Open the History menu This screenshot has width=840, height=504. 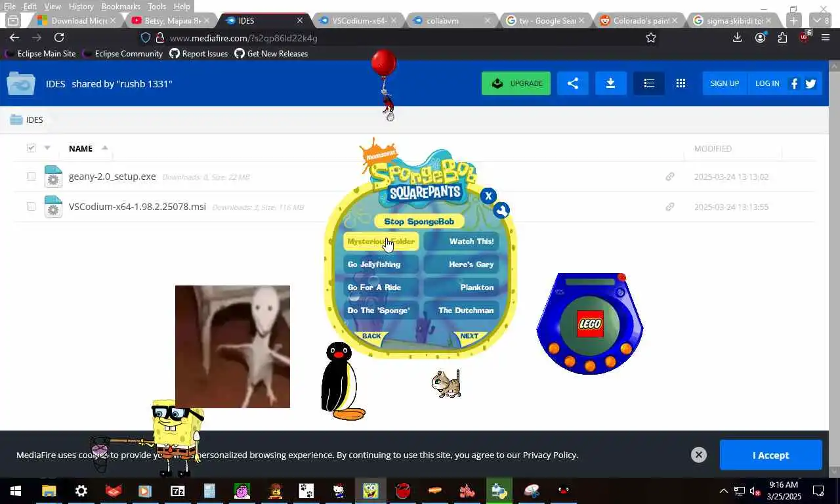[x=81, y=6]
